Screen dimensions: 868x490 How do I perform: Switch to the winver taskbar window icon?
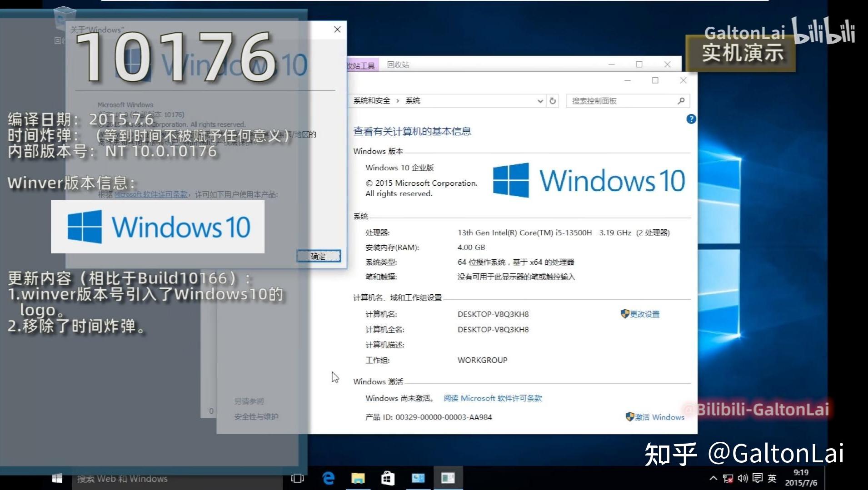tap(448, 478)
